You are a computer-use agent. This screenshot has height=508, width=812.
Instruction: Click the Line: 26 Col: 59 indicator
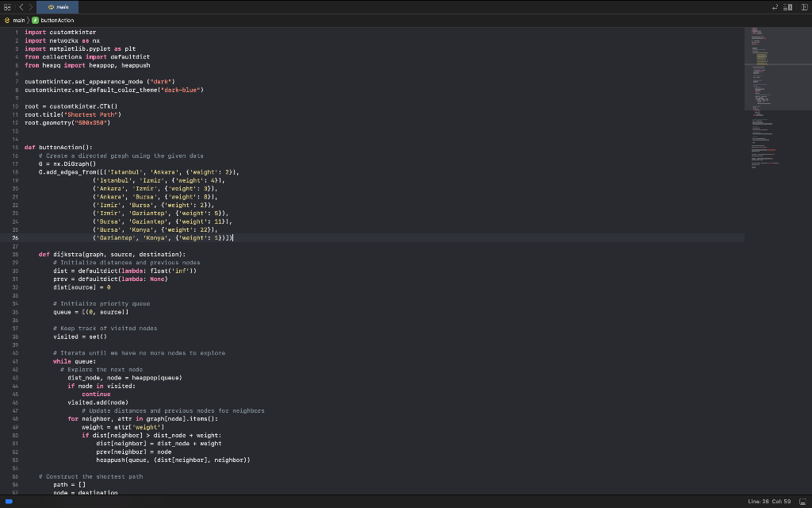(x=769, y=502)
